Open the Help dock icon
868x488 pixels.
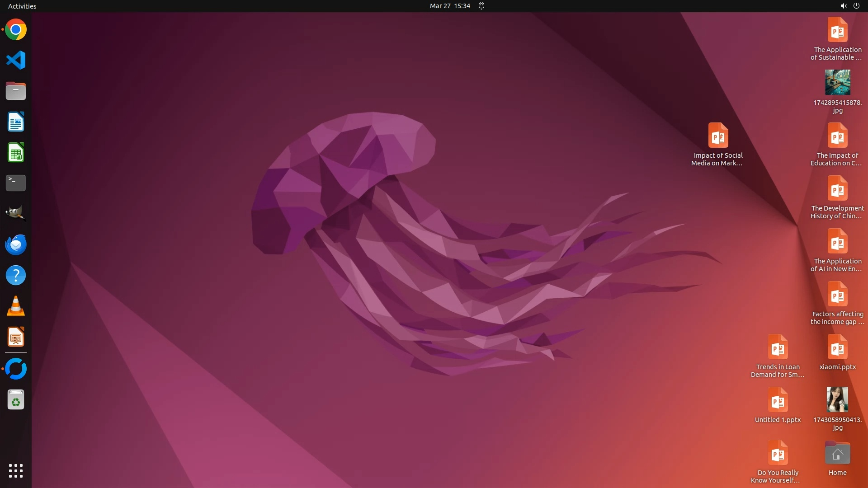[x=16, y=275]
